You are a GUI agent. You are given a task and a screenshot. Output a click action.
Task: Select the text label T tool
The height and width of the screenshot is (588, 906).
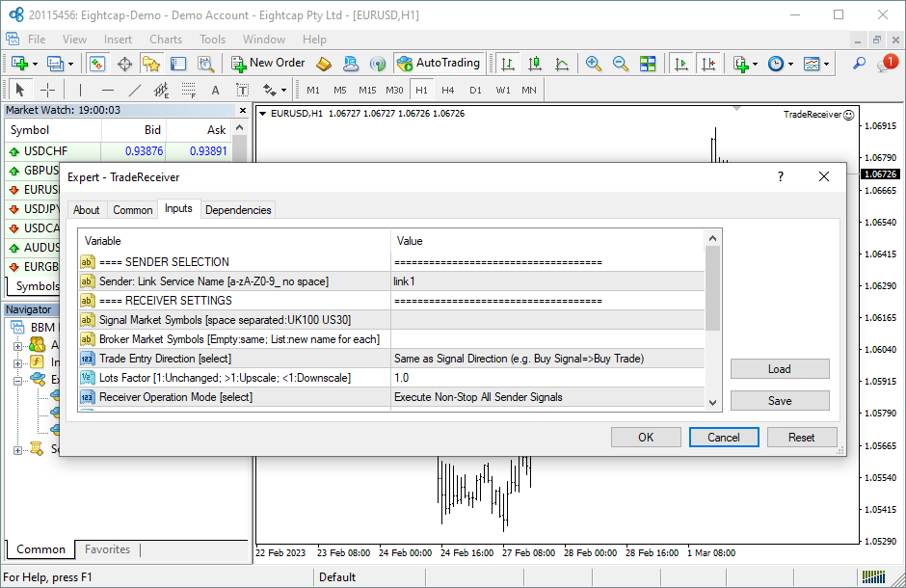[x=243, y=90]
